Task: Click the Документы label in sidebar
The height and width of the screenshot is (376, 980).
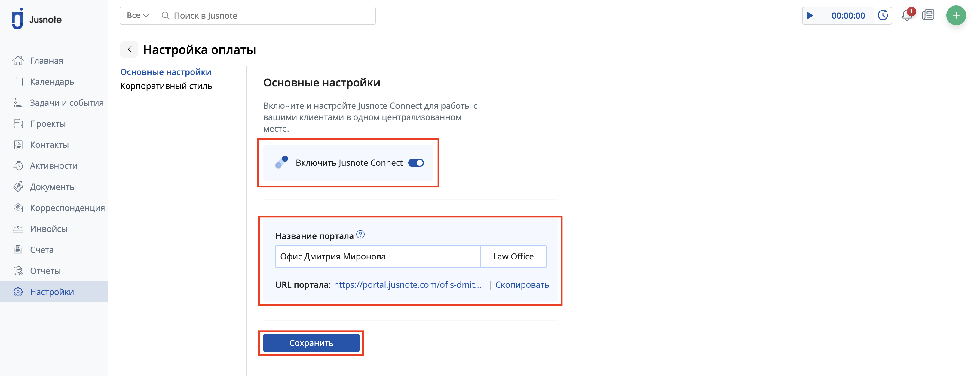Action: click(x=53, y=187)
